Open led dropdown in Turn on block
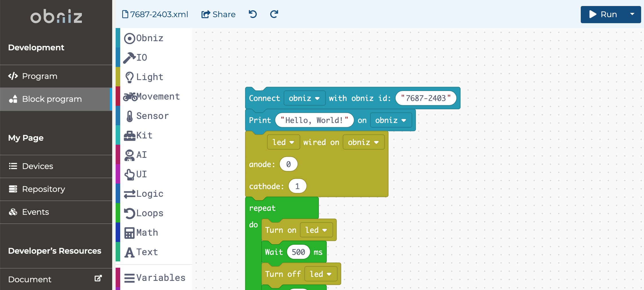The height and width of the screenshot is (290, 644). pyautogui.click(x=316, y=230)
